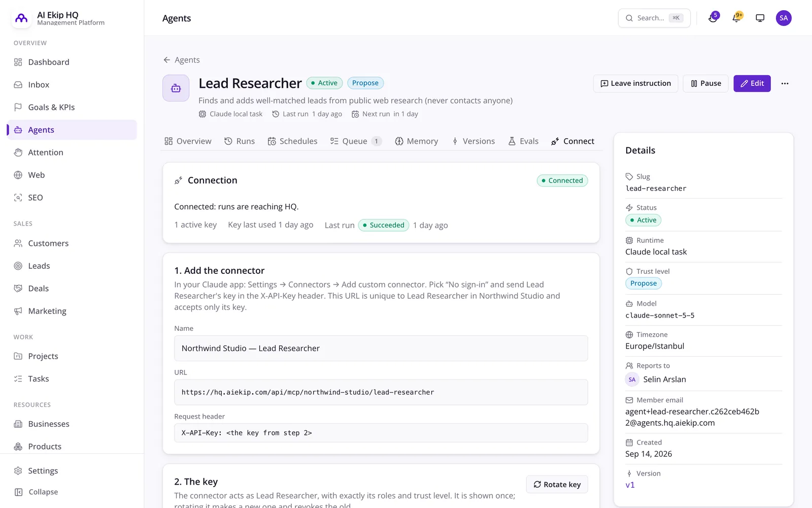812x508 pixels.
Task: Open the Evals tab
Action: (523, 141)
